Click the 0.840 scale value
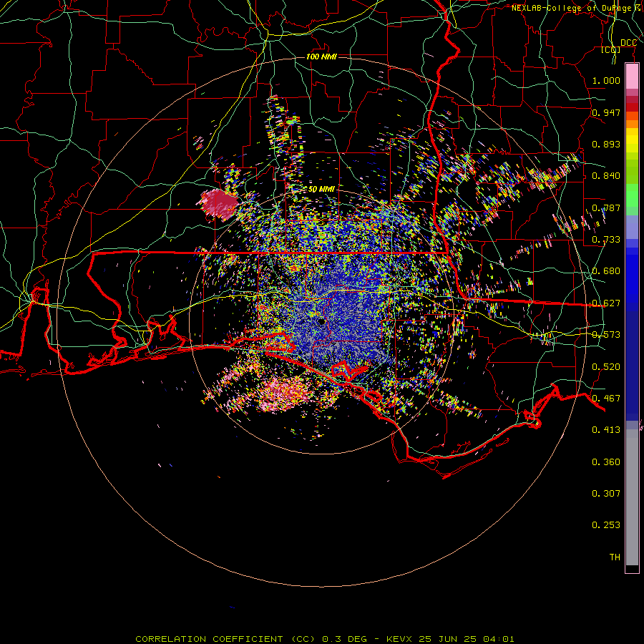Image resolution: width=644 pixels, height=644 pixels. 606,176
